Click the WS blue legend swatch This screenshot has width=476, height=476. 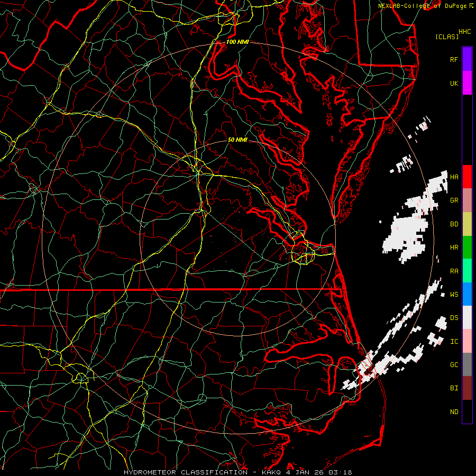[467, 294]
